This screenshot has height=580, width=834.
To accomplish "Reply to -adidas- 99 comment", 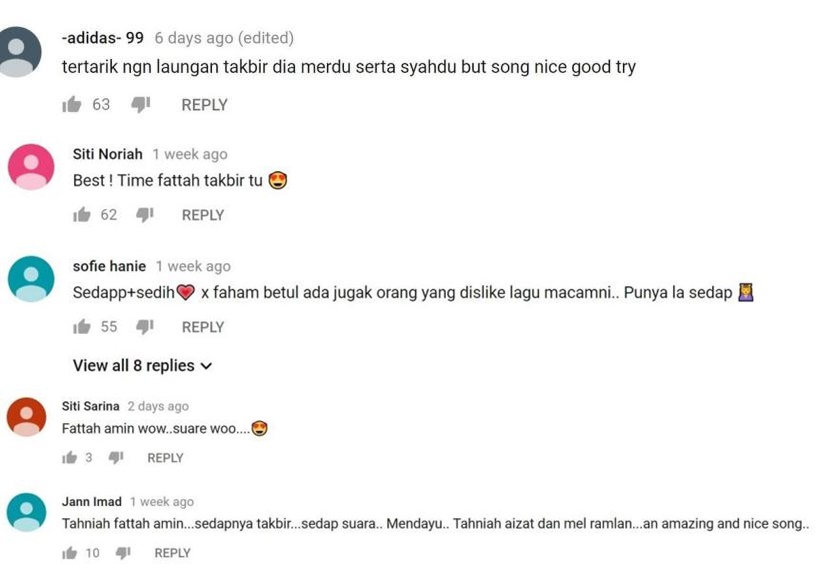I will 204,105.
